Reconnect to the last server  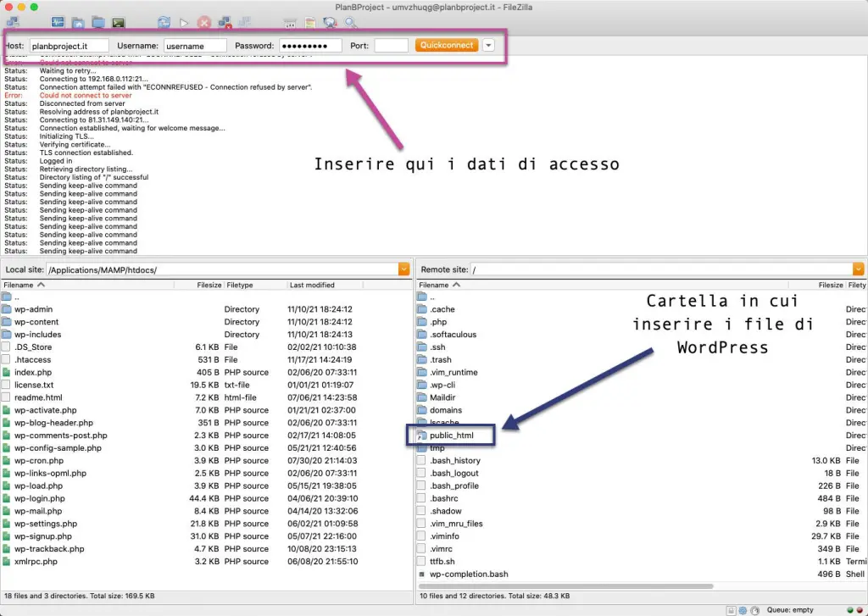pos(244,22)
